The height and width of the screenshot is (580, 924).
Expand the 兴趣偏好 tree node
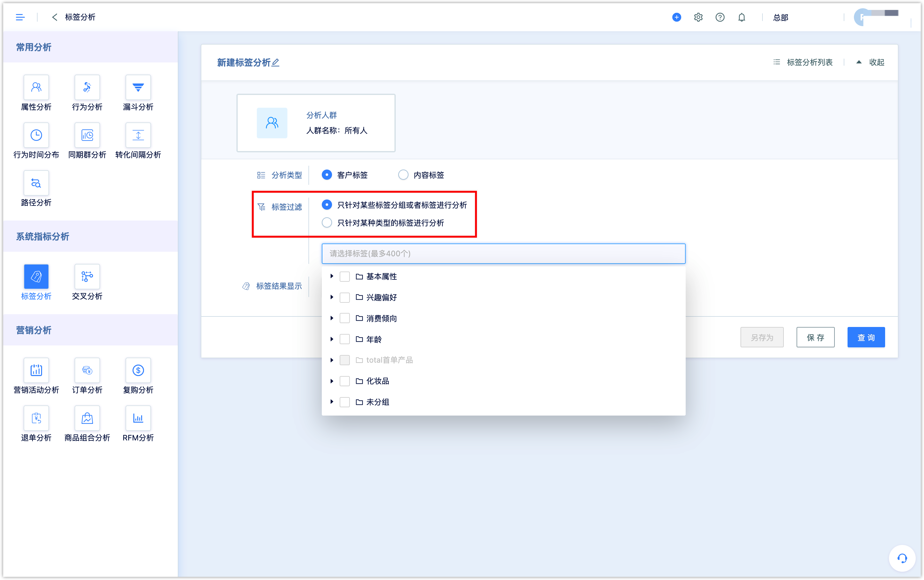point(332,297)
